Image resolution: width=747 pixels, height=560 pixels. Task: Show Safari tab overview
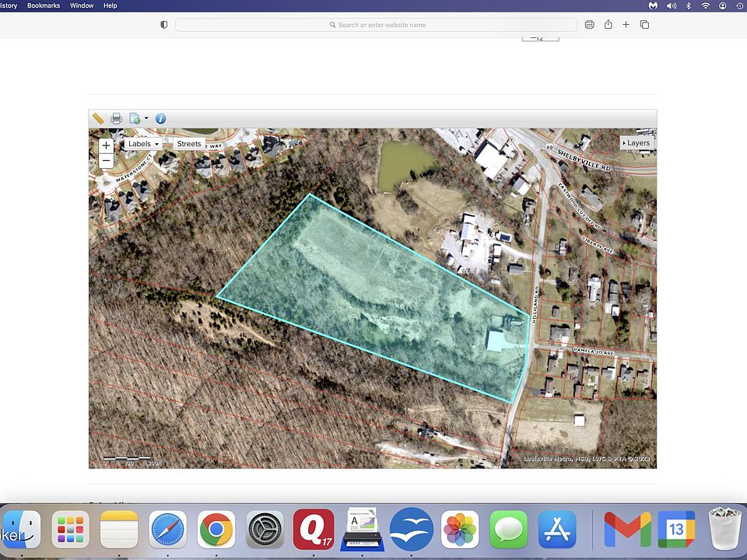coord(644,25)
